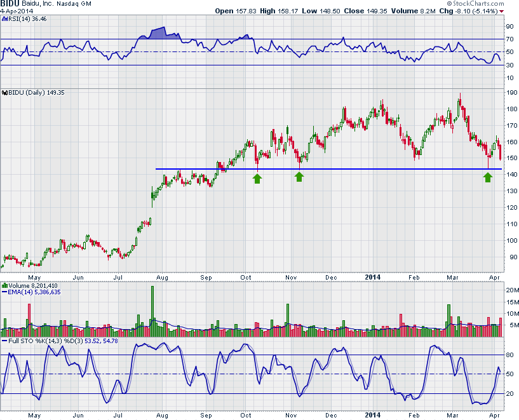
Task: Click the 20M label on volume axis
Action: [x=513, y=290]
